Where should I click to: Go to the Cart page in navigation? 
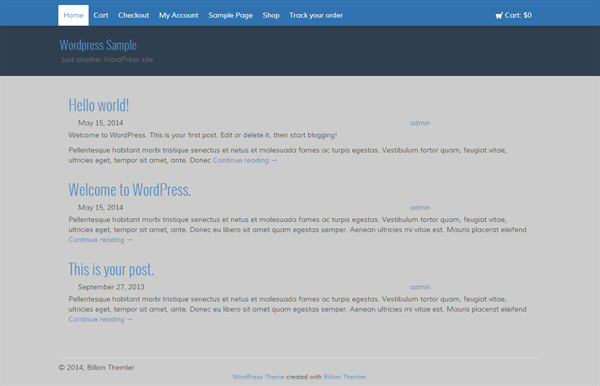[x=101, y=15]
